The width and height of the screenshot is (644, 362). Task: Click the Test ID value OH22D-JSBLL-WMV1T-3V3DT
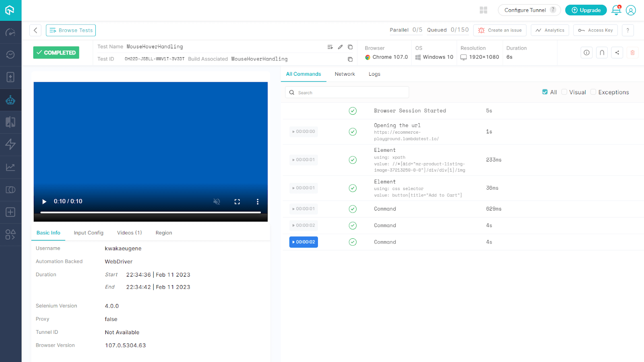coord(155,59)
